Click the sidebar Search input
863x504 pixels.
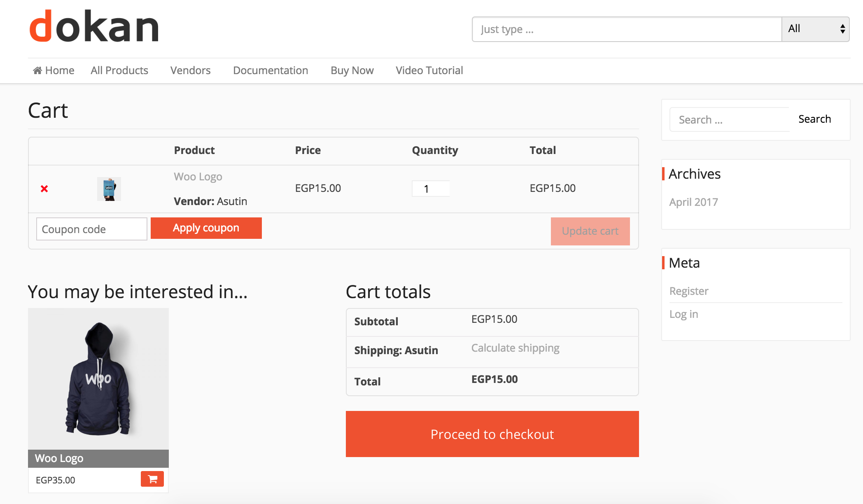point(730,119)
